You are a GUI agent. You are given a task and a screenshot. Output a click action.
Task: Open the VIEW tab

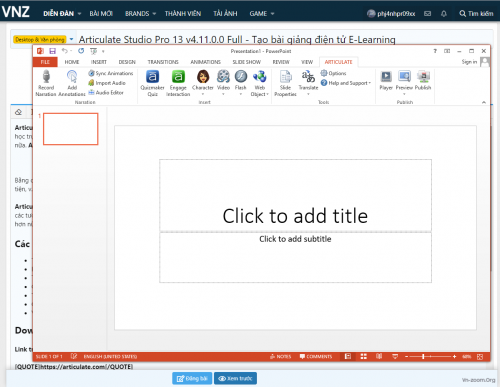click(x=307, y=62)
